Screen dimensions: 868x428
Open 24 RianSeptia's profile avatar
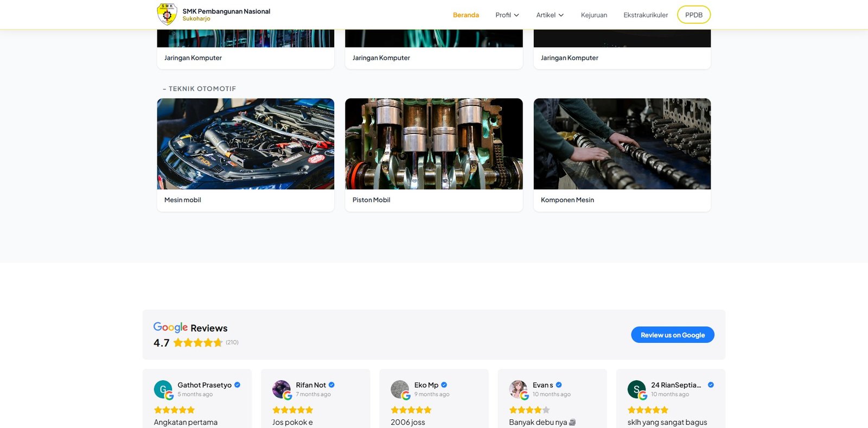637,389
